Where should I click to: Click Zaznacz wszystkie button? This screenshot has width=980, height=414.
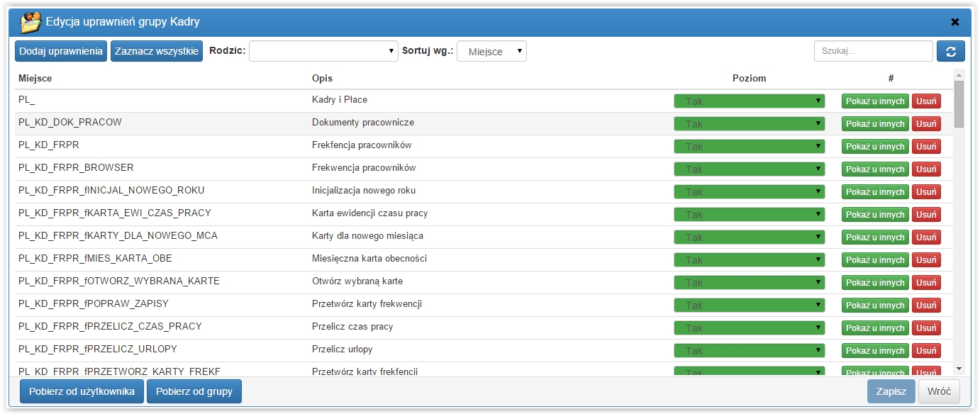pos(157,51)
